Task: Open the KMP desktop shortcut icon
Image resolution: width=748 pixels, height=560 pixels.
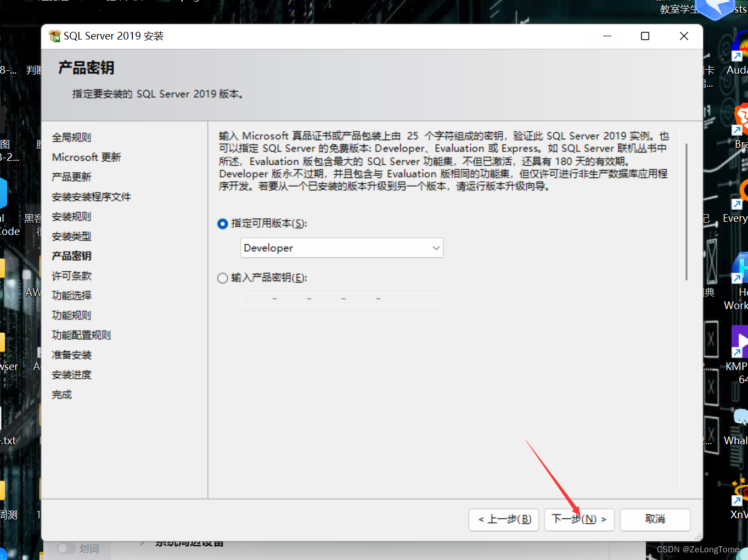Action: (739, 341)
